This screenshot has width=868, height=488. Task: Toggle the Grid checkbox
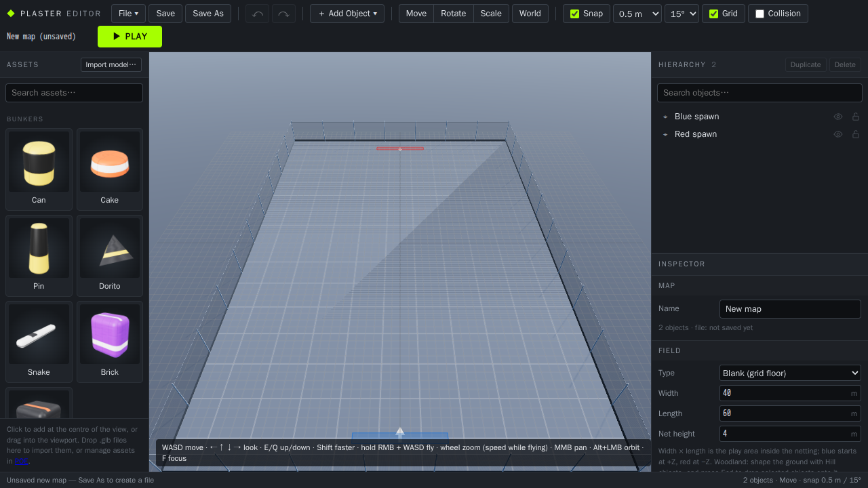[x=713, y=14]
